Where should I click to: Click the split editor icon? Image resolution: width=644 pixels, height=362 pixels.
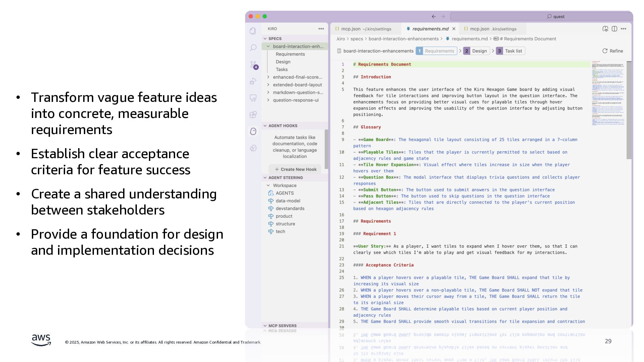coord(614,29)
